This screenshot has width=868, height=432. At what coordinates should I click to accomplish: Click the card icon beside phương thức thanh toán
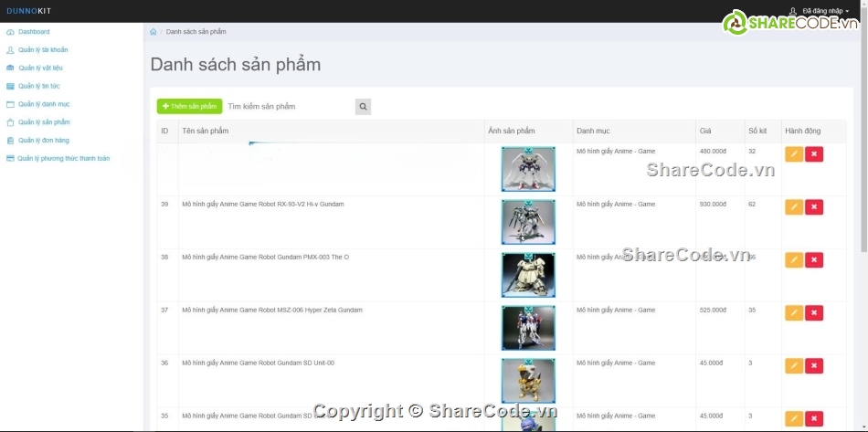(x=10, y=158)
